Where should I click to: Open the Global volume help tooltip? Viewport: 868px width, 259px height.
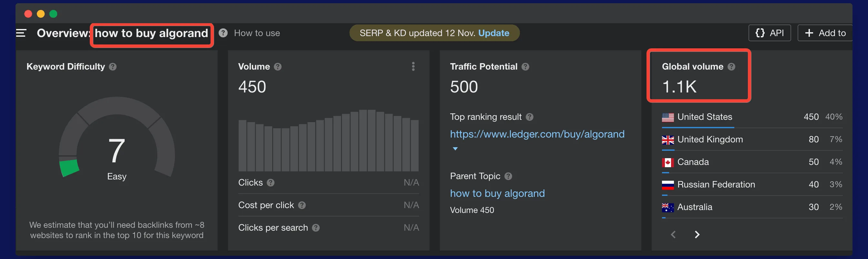731,67
